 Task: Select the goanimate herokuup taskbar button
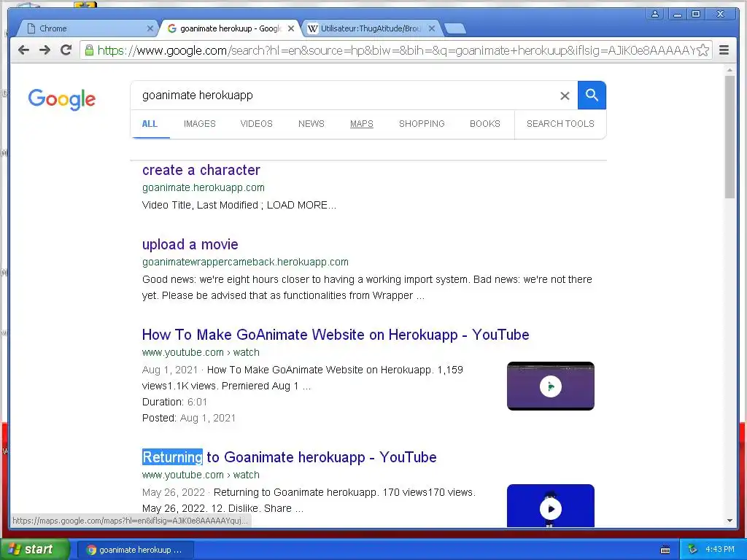[135, 550]
